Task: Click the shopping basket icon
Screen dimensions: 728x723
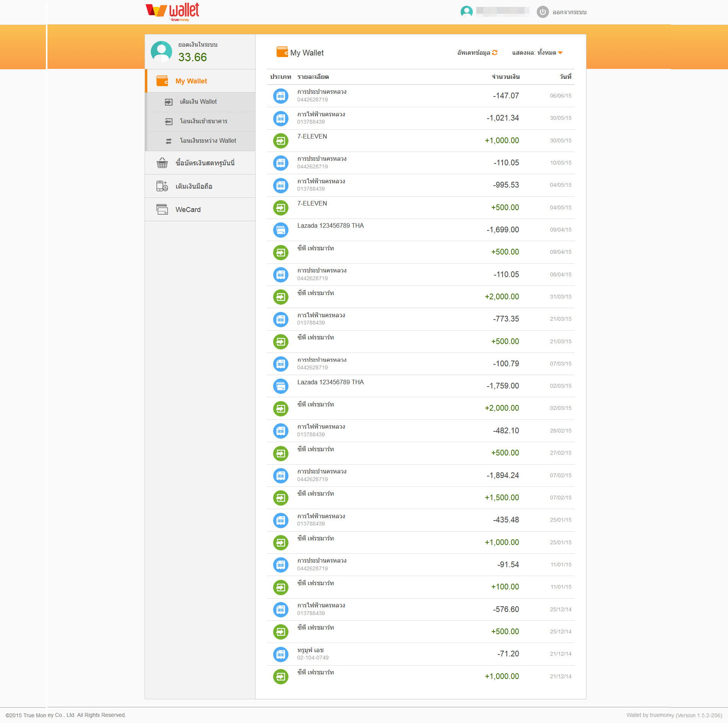Action: [x=162, y=163]
